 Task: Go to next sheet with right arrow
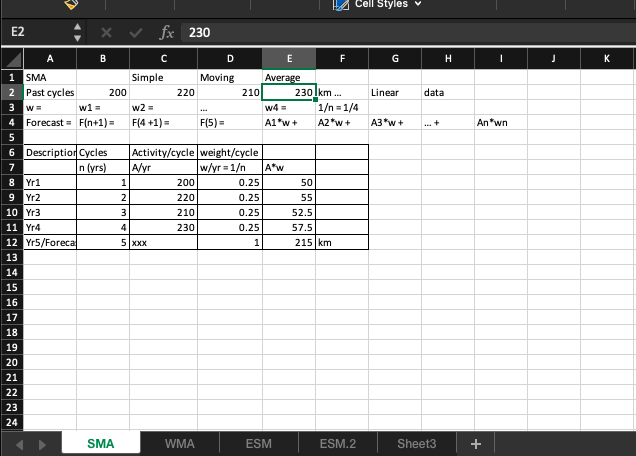(42, 445)
